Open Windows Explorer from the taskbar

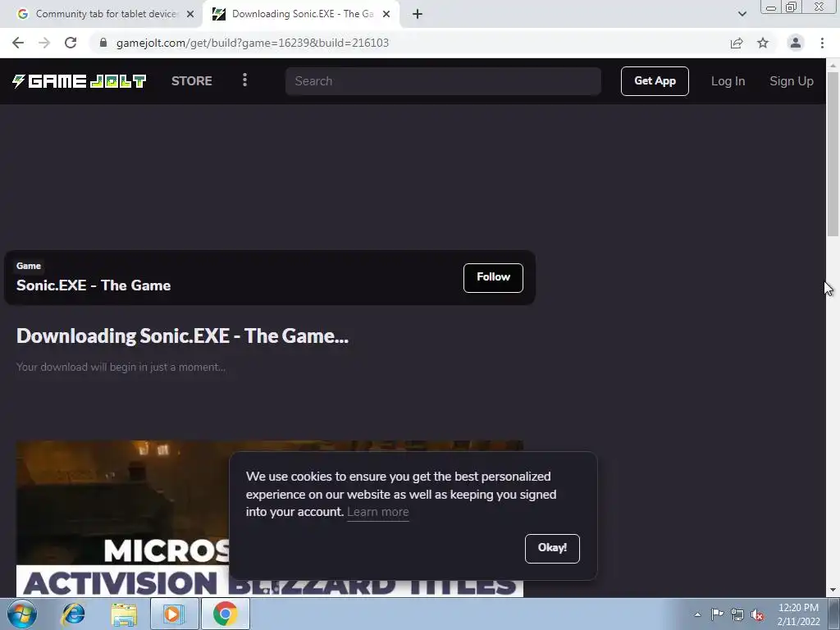pos(124,614)
